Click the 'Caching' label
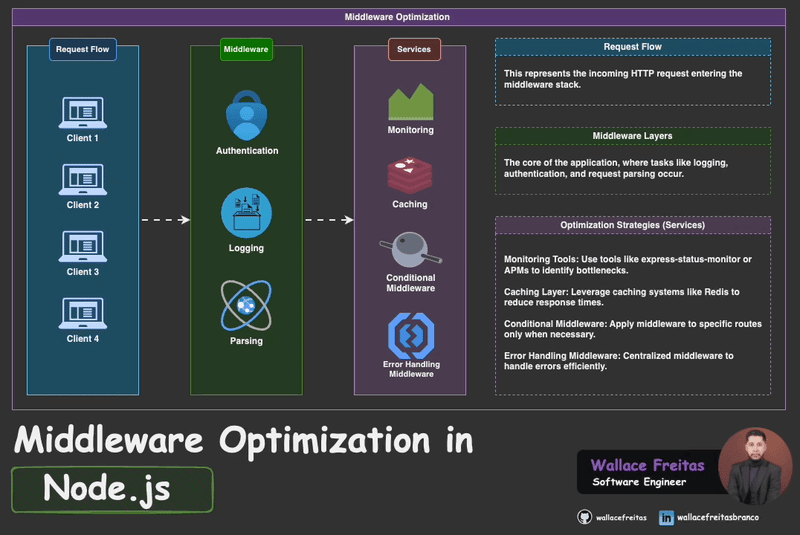 click(410, 204)
